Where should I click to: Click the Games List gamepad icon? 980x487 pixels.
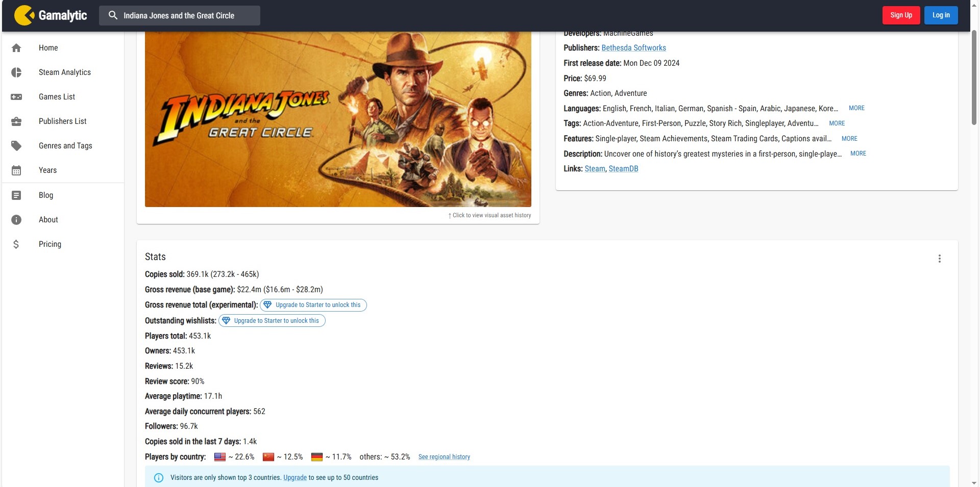pos(16,97)
